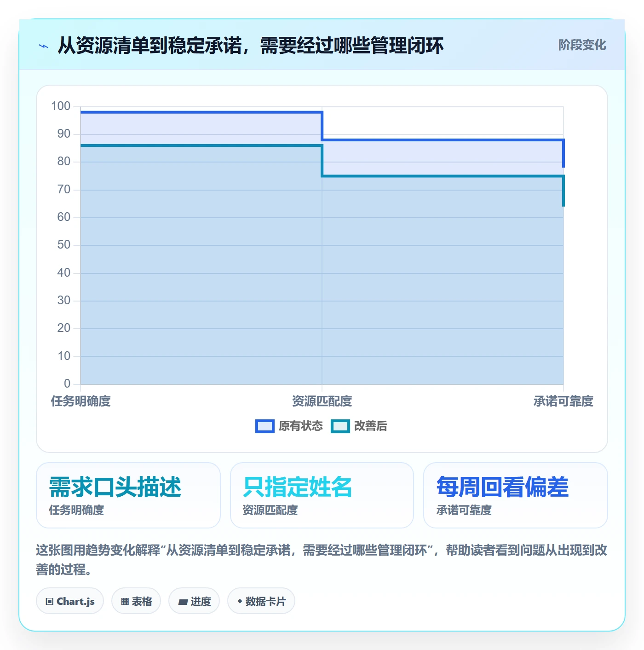Select the Chart.js tag chip
Viewport: 644px width, 650px height.
coord(70,601)
